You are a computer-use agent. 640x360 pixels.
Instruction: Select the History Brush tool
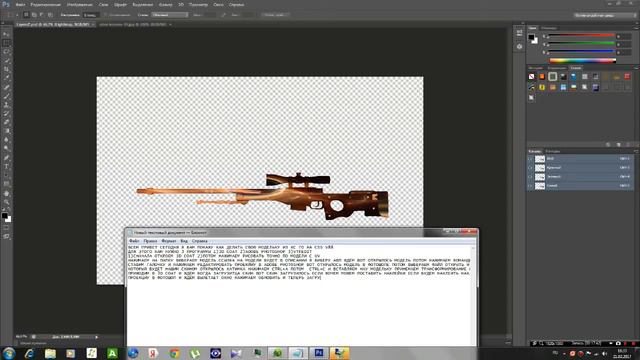tap(6, 113)
